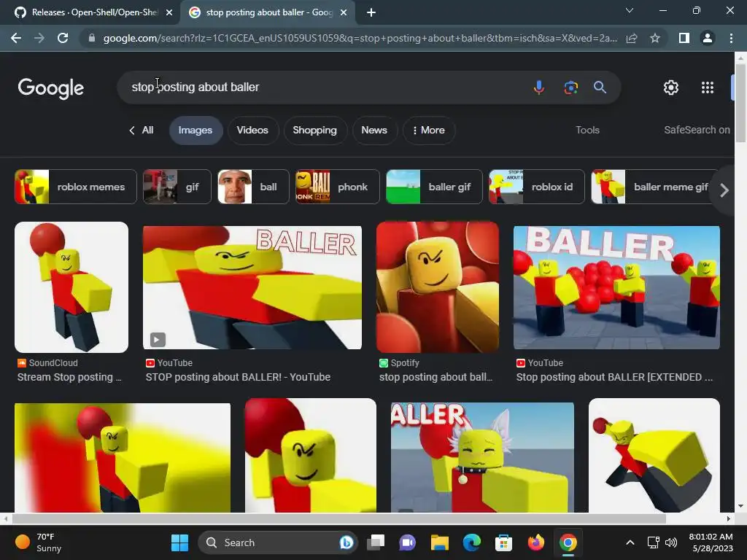Open STOP posting about BALLER! YouTube thumbnail
Image resolution: width=747 pixels, height=560 pixels.
point(252,287)
